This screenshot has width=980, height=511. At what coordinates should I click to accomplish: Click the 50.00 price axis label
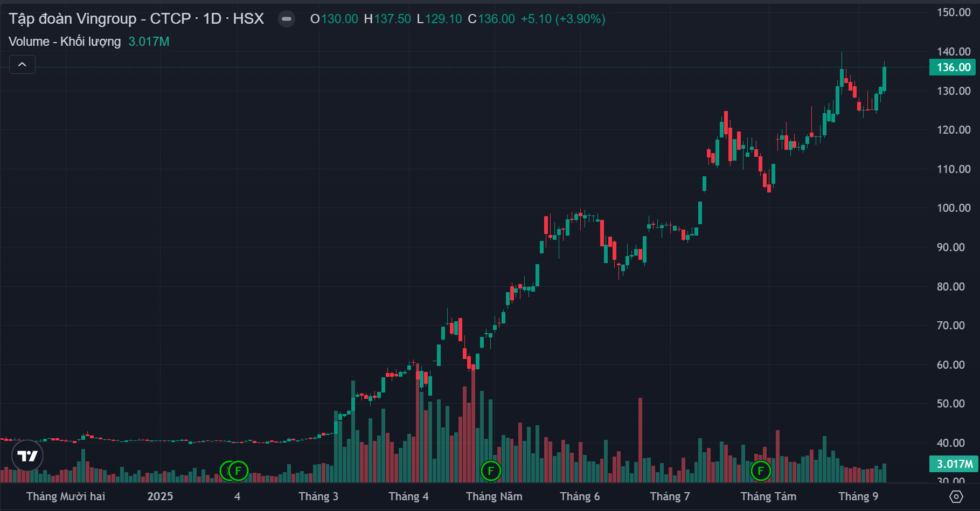click(x=951, y=404)
